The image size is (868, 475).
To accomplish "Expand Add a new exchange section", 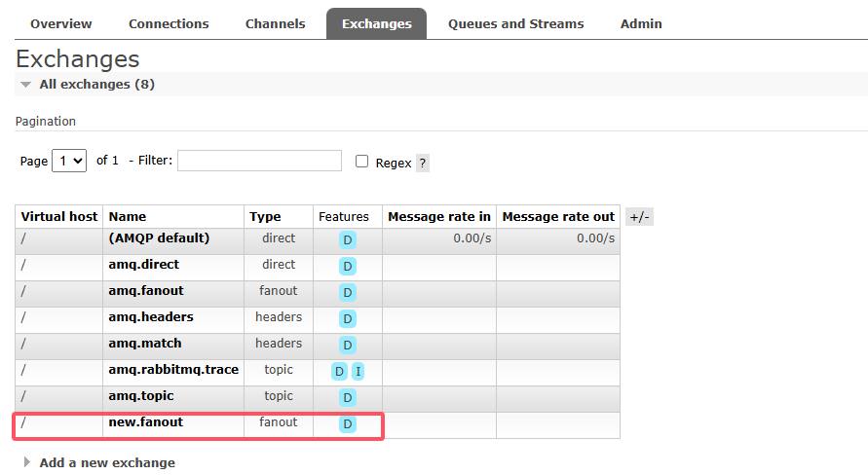I will click(107, 462).
